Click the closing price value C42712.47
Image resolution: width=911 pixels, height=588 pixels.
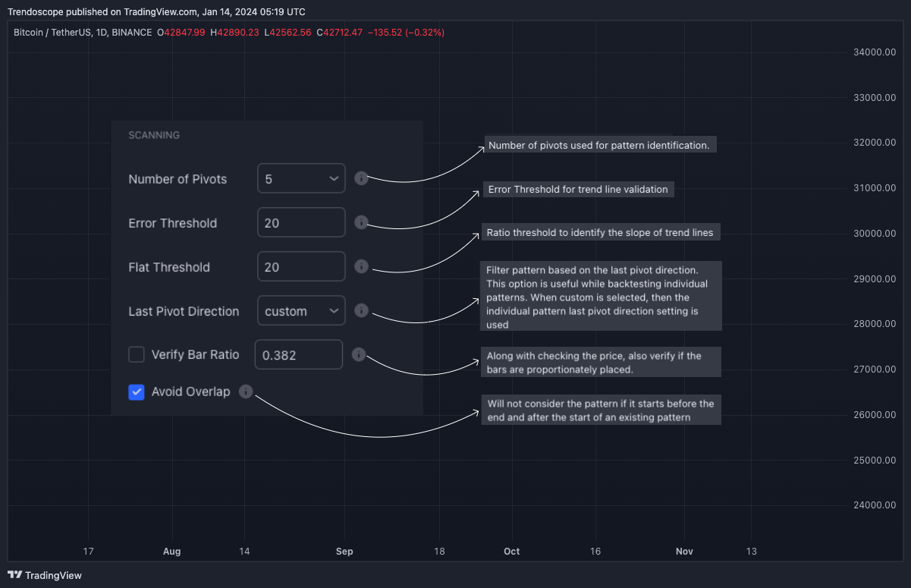(339, 33)
